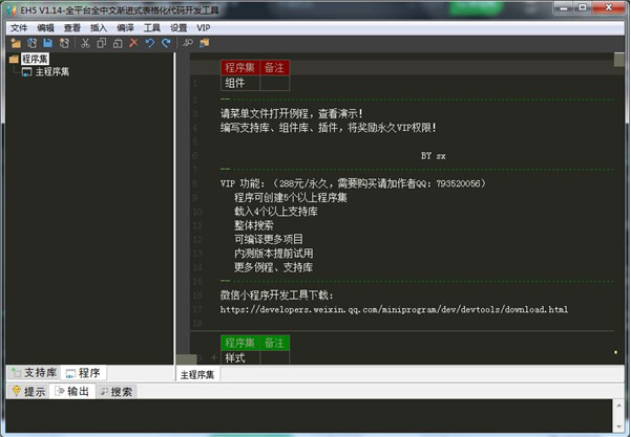Click the Redo arrow icon
The image size is (631, 437).
pyautogui.click(x=166, y=43)
